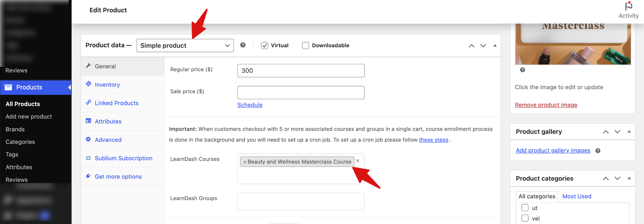Collapse the Product data panel
The width and height of the screenshot is (644, 224).
(x=495, y=45)
